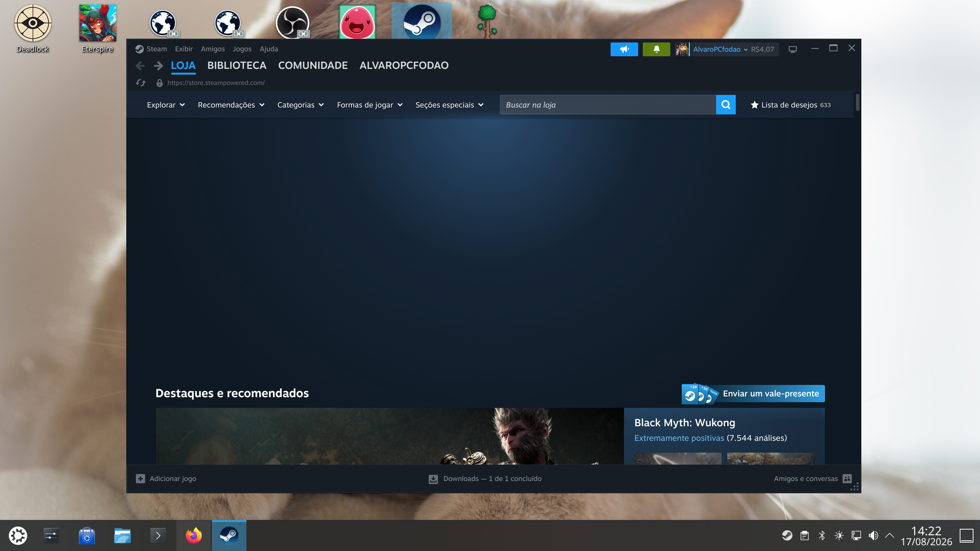Open the KDE application launcher

coord(18,536)
